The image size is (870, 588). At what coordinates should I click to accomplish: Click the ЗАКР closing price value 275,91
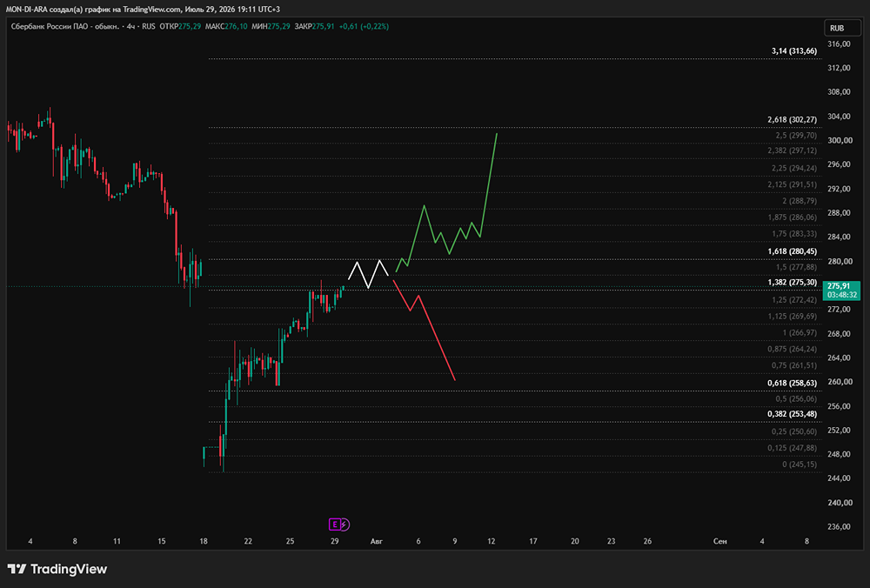pyautogui.click(x=324, y=26)
